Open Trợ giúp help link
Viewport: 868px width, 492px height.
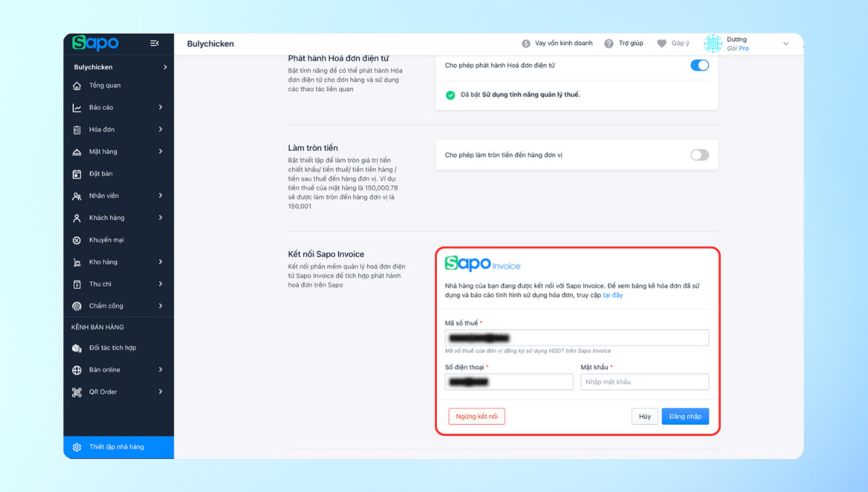[631, 44]
